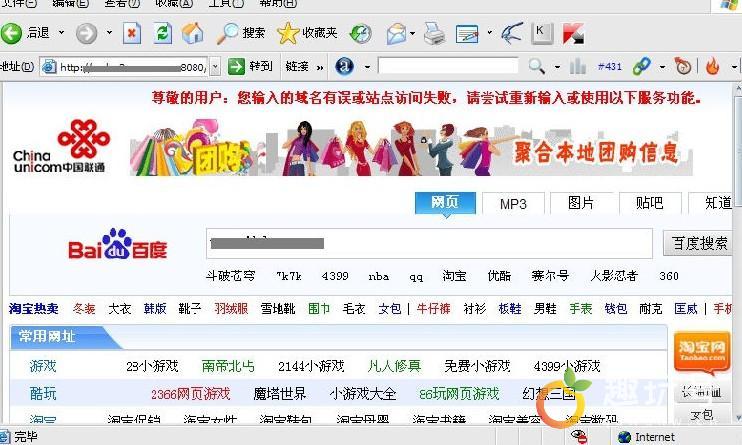Open the magnifier search dropdown arrow
742x445 pixels.
[557, 67]
